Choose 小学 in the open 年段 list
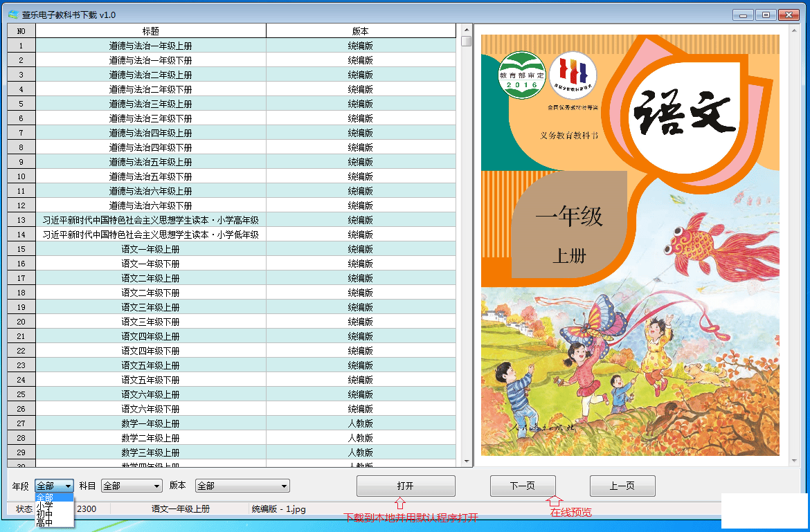810x532 pixels. (x=54, y=506)
